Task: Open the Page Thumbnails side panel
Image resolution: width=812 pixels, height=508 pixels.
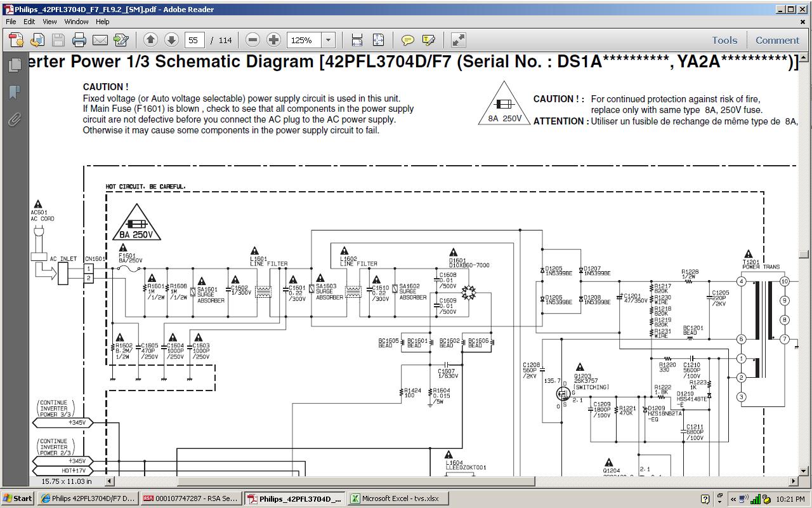Action: (14, 65)
